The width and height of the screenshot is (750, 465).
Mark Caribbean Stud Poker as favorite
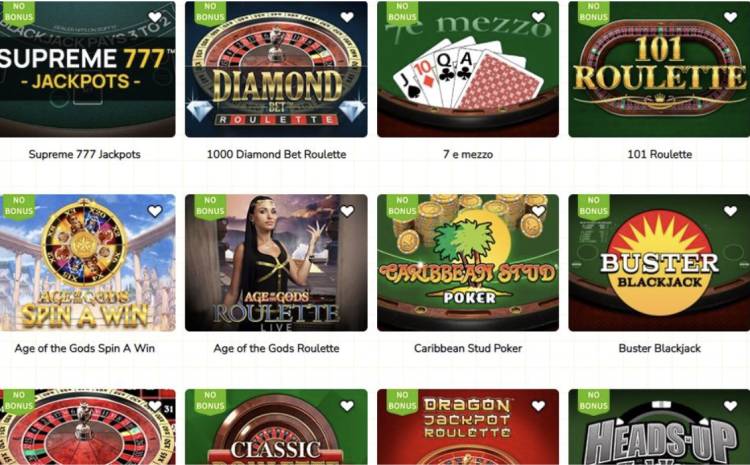(539, 211)
